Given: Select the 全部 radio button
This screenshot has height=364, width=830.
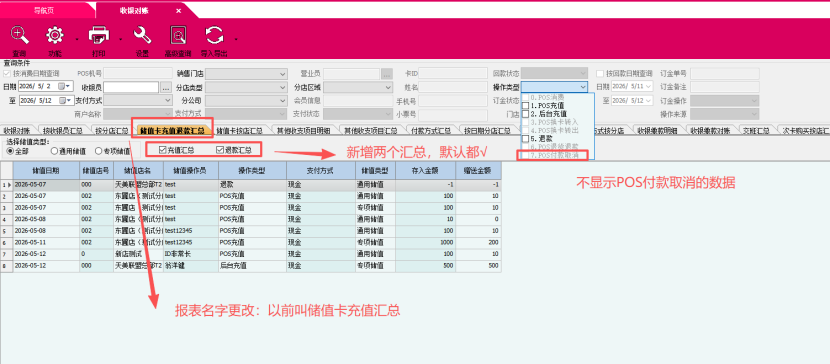Looking at the screenshot, I should [x=10, y=151].
